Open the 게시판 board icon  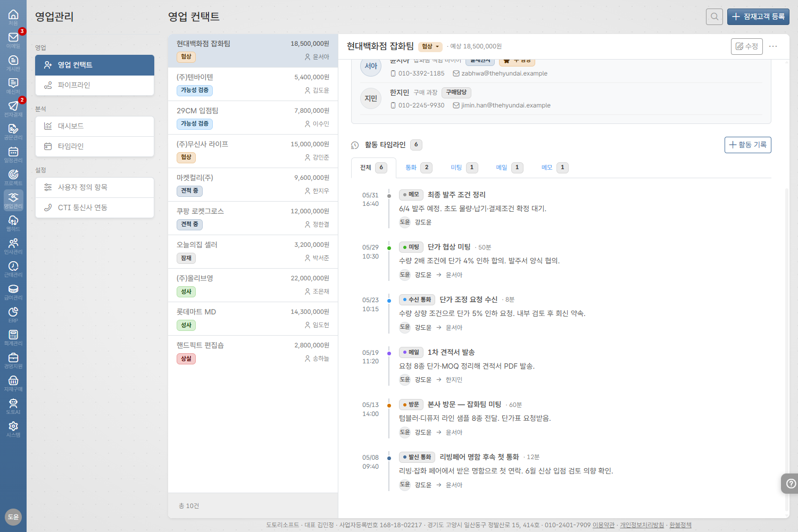click(13, 63)
